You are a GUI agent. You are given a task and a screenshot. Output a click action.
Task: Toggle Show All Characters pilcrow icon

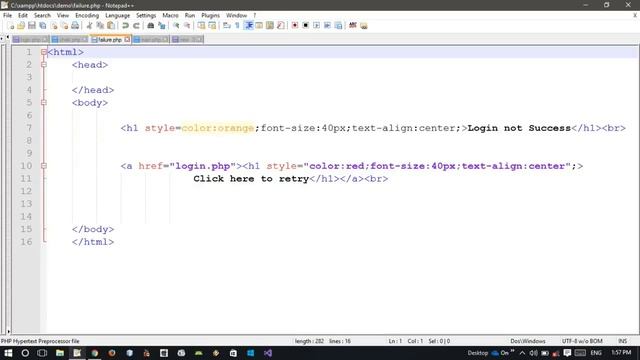pyautogui.click(x=238, y=26)
